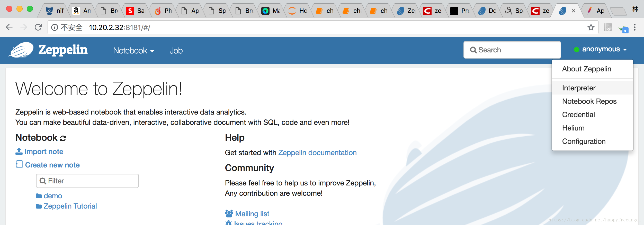The height and width of the screenshot is (225, 644).
Task: Click the Zeppelin Tutorial folder icon
Action: coord(39,206)
